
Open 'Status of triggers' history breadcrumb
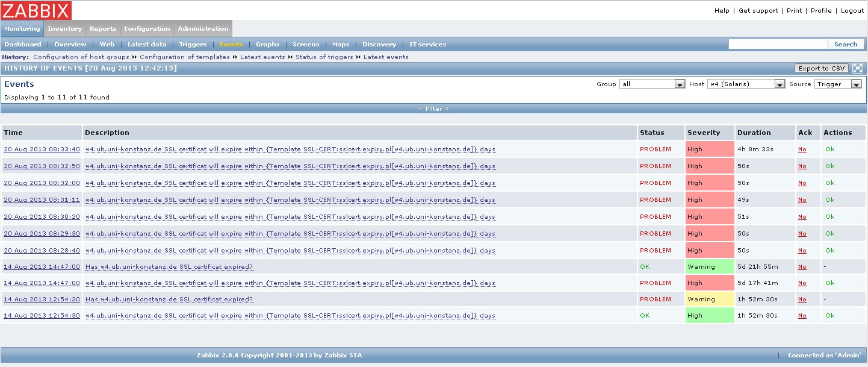point(324,57)
